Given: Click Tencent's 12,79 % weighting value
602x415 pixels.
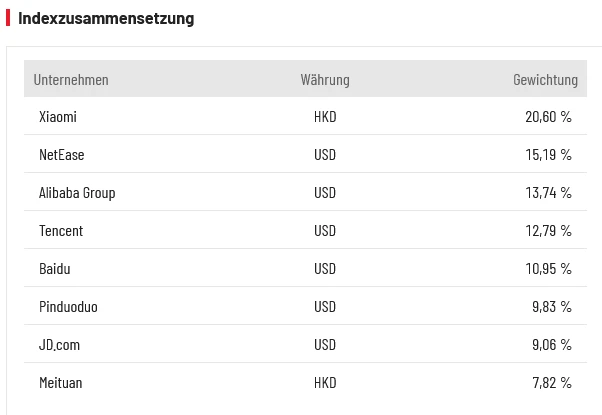Looking at the screenshot, I should click(548, 231).
